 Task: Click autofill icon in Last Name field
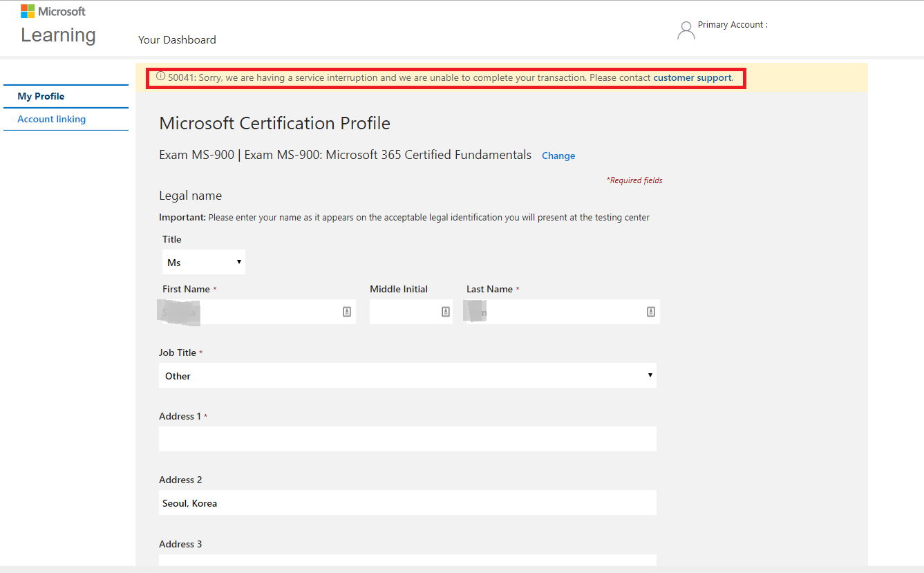651,312
